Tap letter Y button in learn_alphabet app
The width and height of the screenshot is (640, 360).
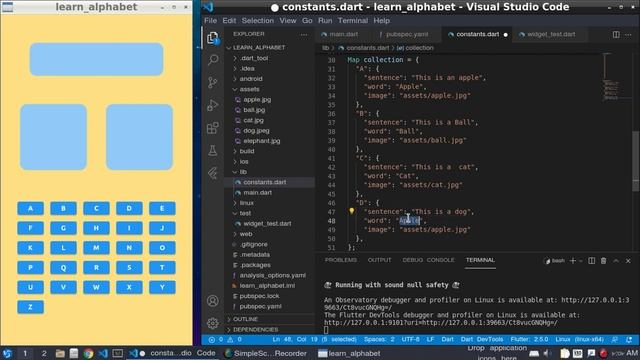coord(162,287)
